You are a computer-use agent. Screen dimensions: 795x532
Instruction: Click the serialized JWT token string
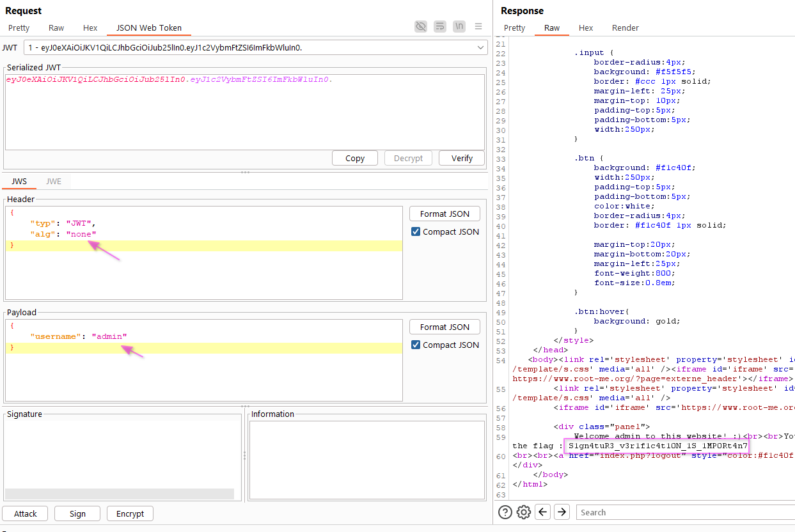coord(169,80)
